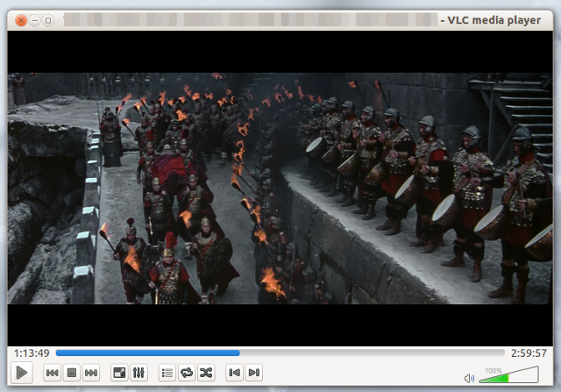561x392 pixels.
Task: Go to previous chapter
Action: pyautogui.click(x=234, y=373)
